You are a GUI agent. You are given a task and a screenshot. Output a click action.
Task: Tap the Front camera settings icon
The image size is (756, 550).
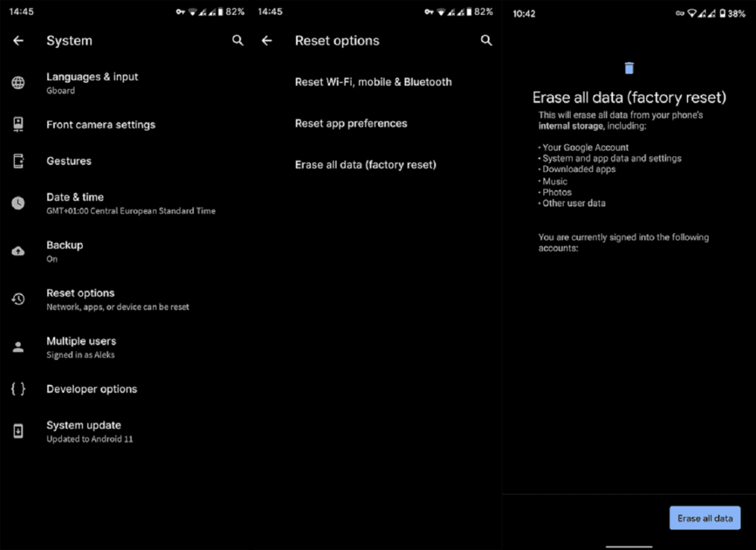(18, 124)
